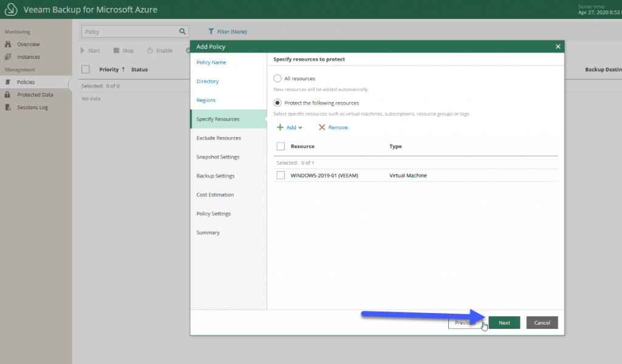Click the search magnifier icon

(x=182, y=32)
